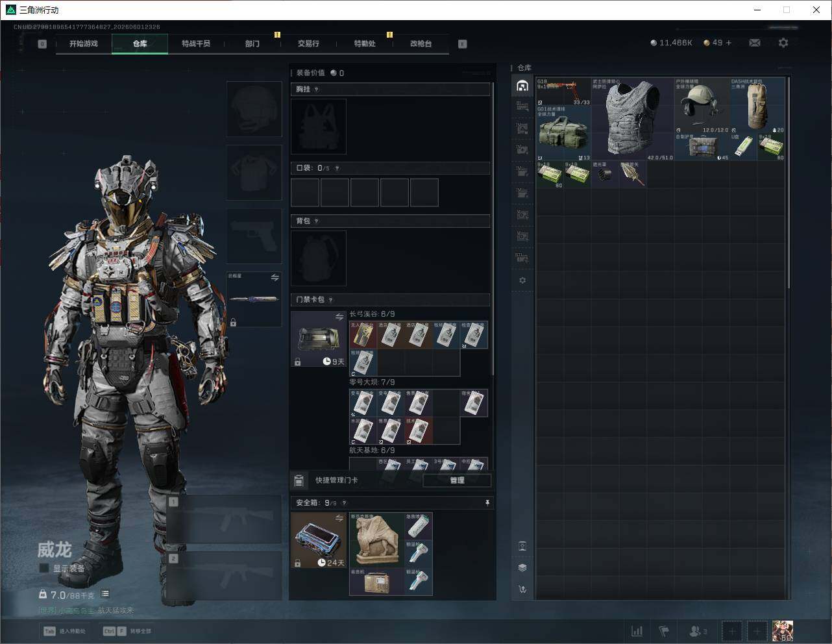This screenshot has height=644, width=832.
Task: Toggle the pin on safe box header
Action: (x=487, y=503)
